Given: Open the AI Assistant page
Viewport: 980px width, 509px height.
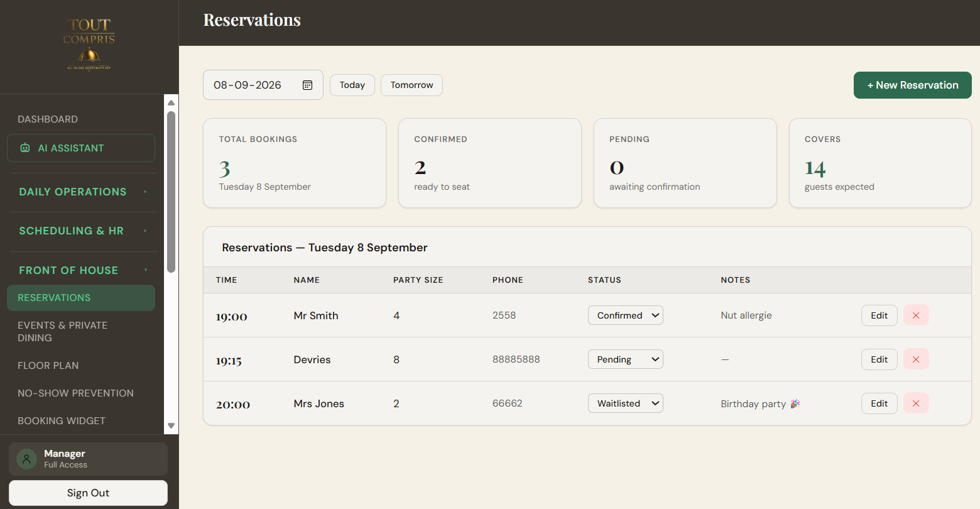Looking at the screenshot, I should (x=81, y=148).
